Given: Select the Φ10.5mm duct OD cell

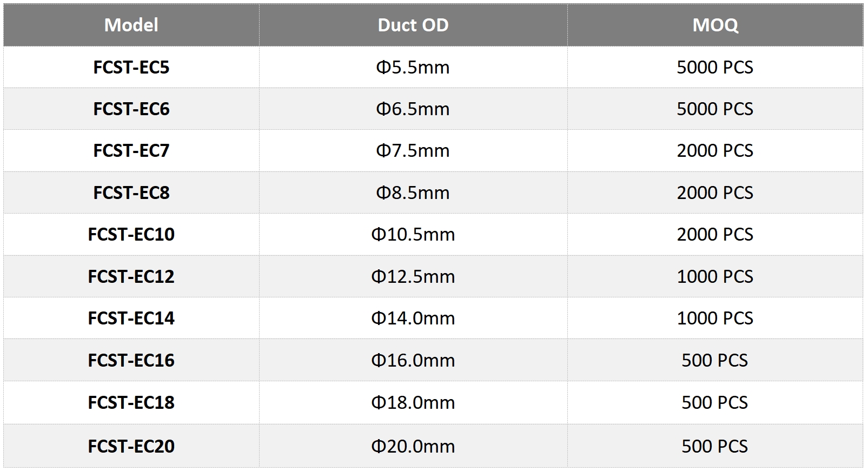Looking at the screenshot, I should [413, 234].
